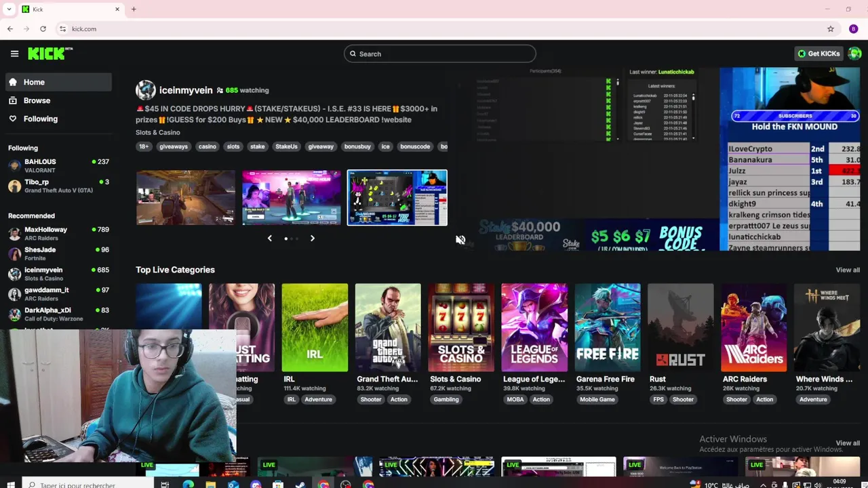Open Windows Start menu

coord(11,484)
